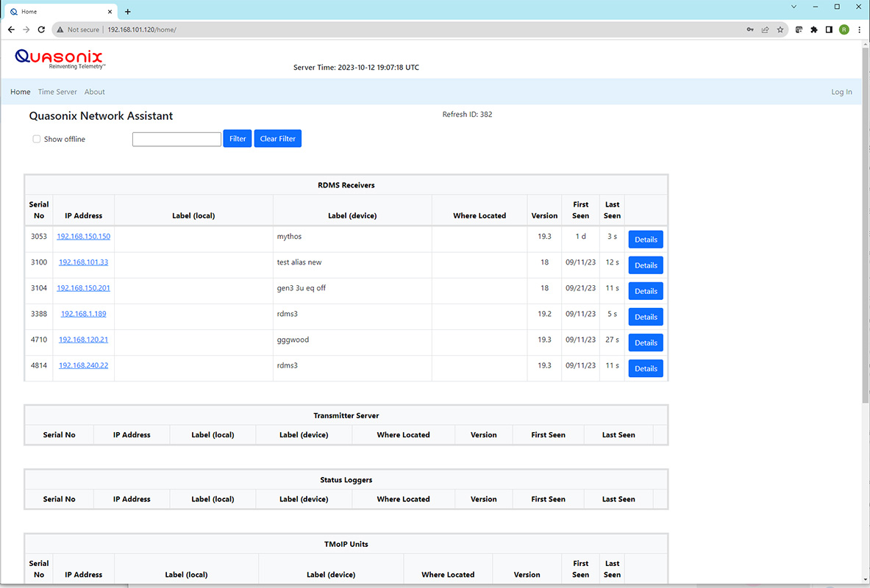Click the Quasonix logo

tap(59, 59)
